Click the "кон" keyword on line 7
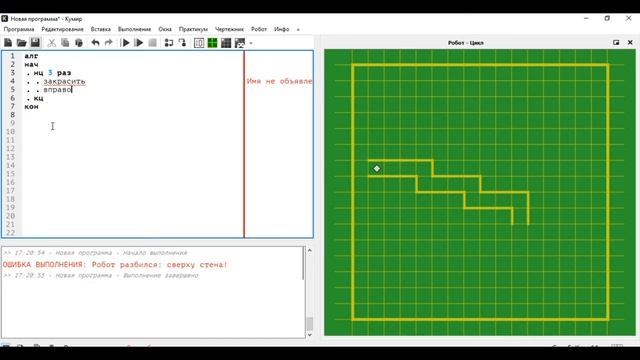 [x=31, y=107]
